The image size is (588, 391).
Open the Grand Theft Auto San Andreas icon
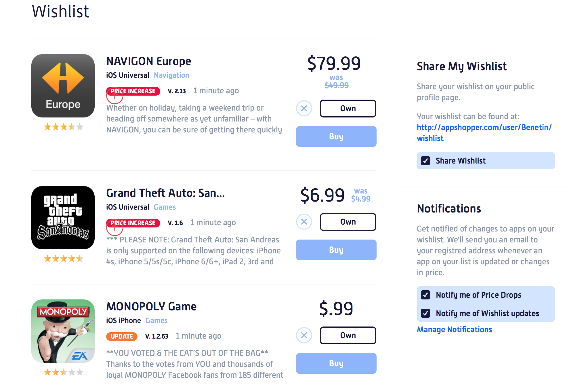[63, 218]
